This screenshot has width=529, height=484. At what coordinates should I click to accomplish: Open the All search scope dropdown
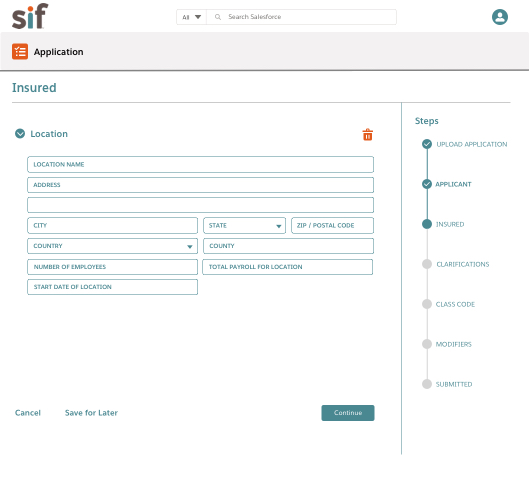191,17
